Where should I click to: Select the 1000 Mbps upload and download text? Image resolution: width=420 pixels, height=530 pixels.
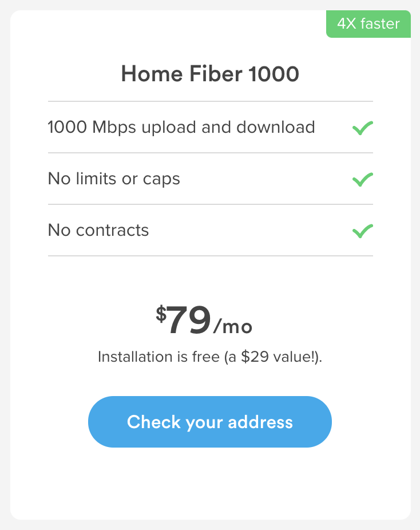point(181,128)
